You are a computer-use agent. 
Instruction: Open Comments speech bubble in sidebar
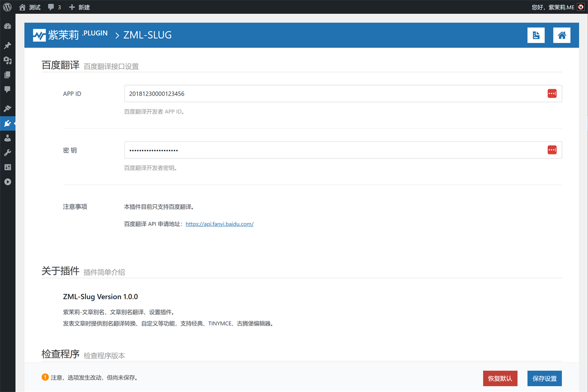point(7,90)
